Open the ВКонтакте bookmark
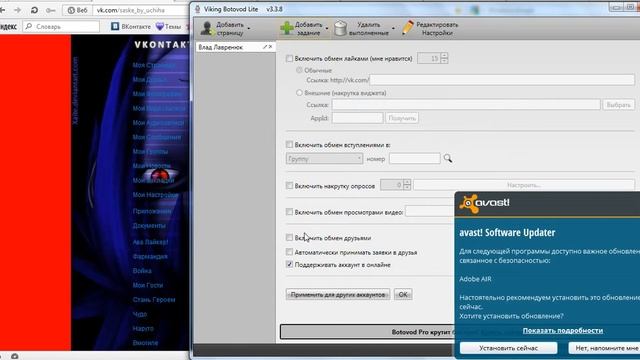 tap(131, 27)
